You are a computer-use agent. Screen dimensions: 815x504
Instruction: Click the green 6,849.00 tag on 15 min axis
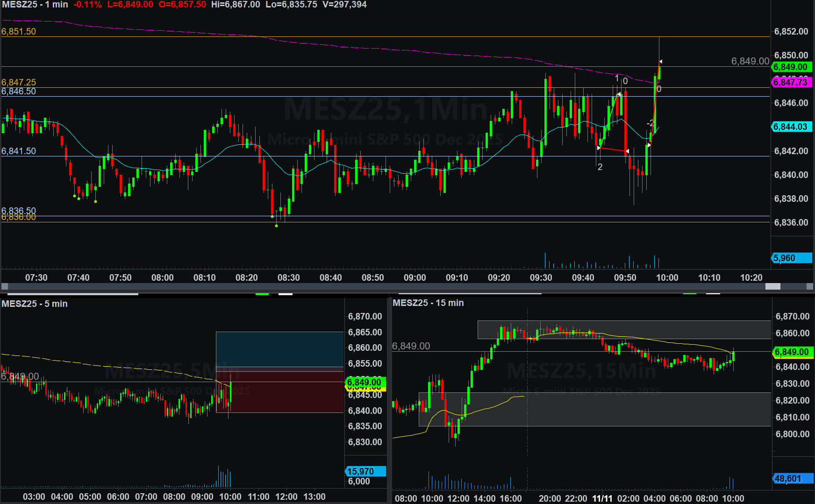[x=793, y=352]
